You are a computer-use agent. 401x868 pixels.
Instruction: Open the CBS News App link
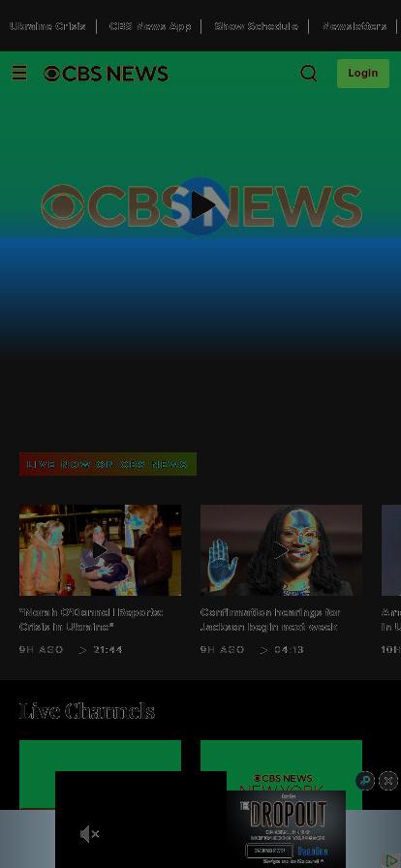pyautogui.click(x=150, y=26)
